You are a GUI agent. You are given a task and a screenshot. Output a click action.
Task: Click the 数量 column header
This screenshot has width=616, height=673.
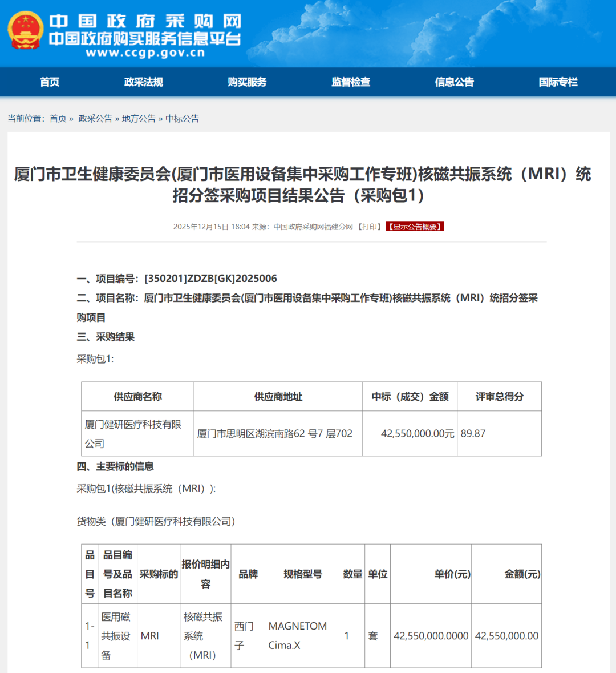[x=352, y=574]
